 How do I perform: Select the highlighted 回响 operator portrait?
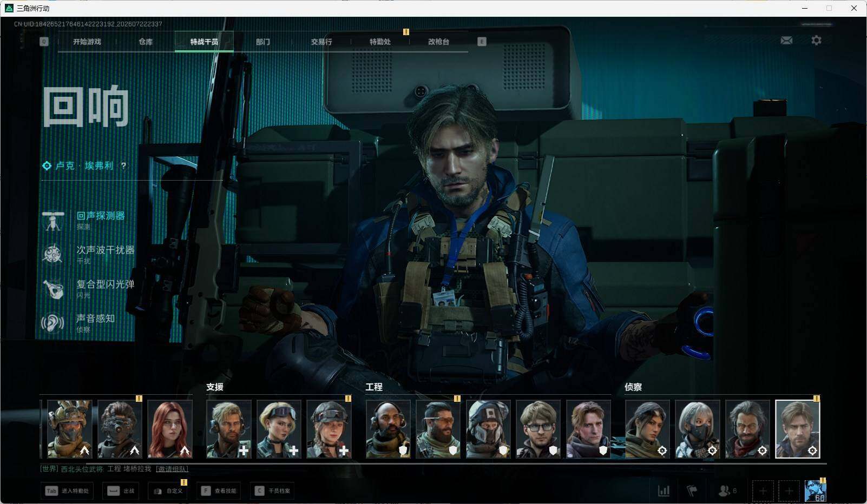[798, 429]
